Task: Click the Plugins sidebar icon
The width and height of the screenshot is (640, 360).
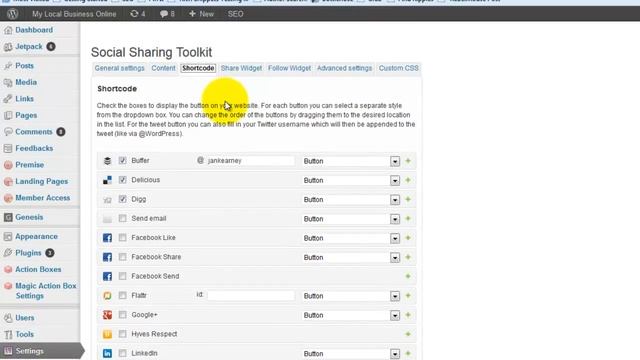Action: point(8,253)
